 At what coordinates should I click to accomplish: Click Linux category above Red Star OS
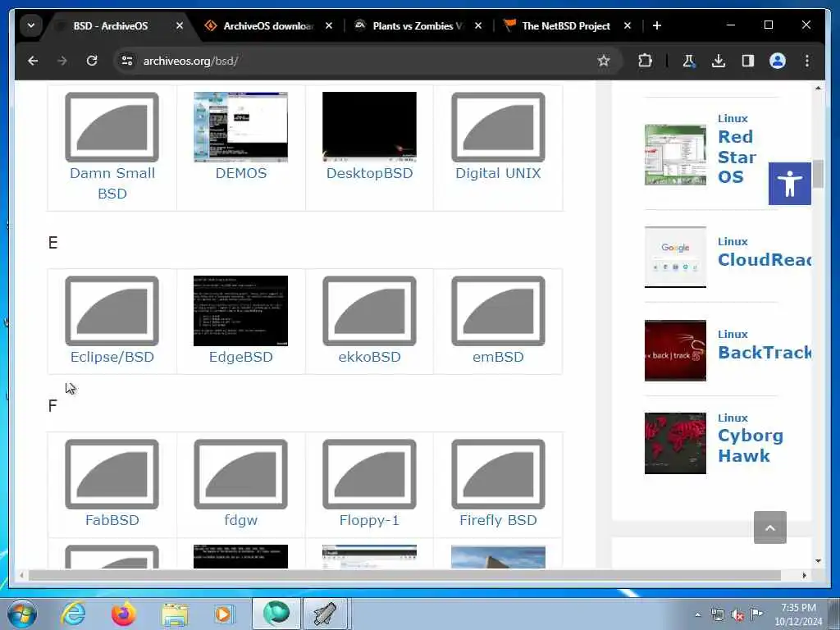[x=733, y=118]
